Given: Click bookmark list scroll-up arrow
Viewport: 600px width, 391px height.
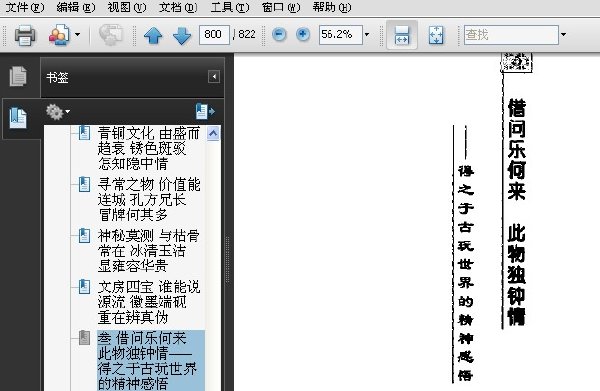Looking at the screenshot, I should point(213,134).
